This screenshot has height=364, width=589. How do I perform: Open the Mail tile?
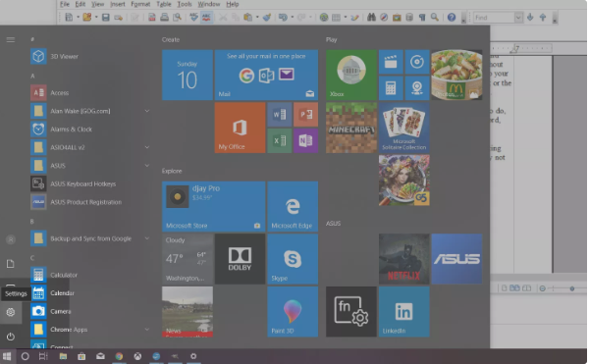point(266,75)
